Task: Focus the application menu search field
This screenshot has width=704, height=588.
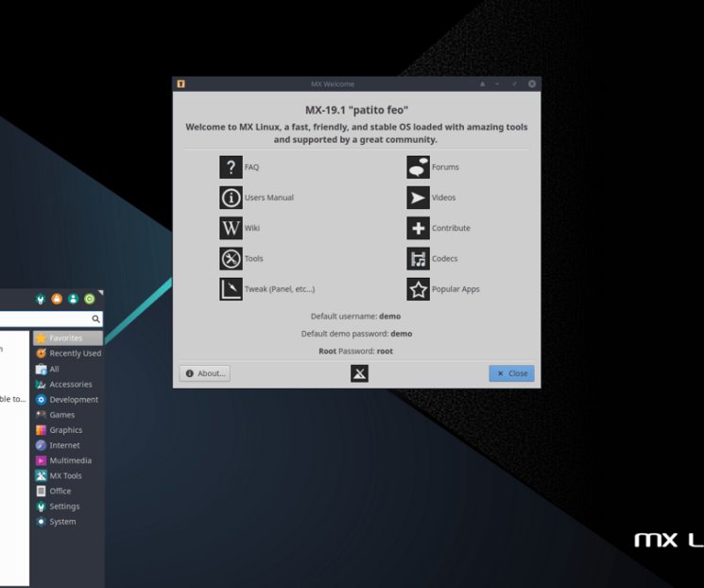Action: (51, 319)
